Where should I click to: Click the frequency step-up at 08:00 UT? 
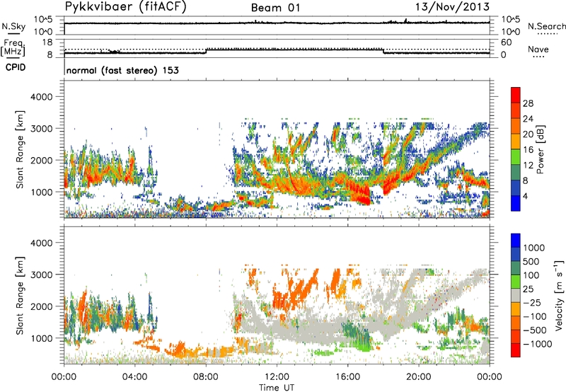[x=206, y=51]
